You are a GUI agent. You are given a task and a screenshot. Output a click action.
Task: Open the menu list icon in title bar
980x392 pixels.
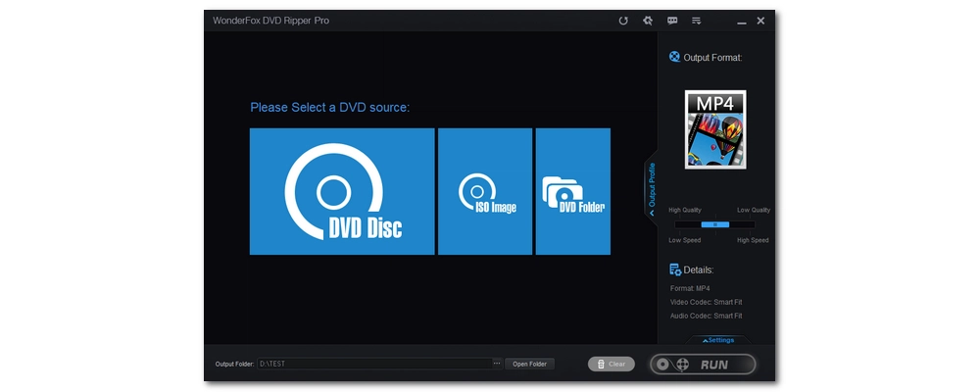coord(696,21)
